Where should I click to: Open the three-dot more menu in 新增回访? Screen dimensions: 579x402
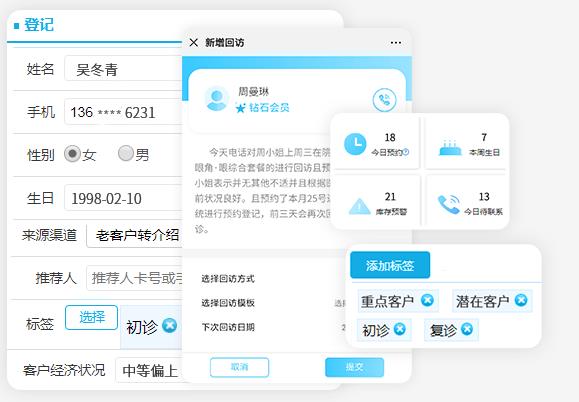396,43
